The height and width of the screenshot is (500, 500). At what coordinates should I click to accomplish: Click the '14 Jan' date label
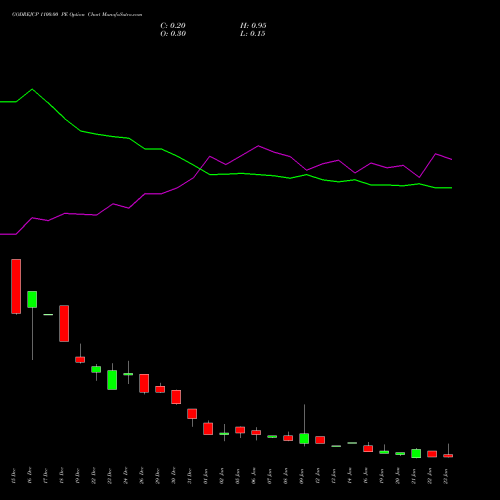pyautogui.click(x=350, y=476)
